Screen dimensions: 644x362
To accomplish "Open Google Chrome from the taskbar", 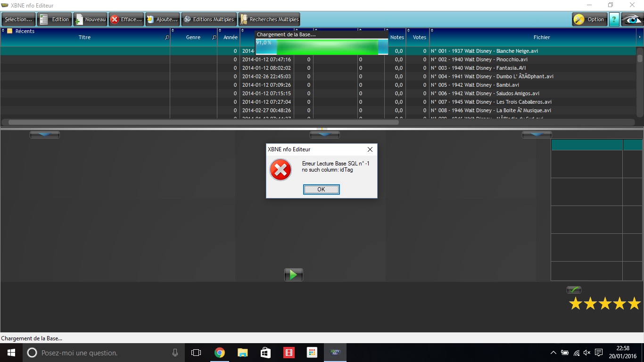I will point(219,353).
